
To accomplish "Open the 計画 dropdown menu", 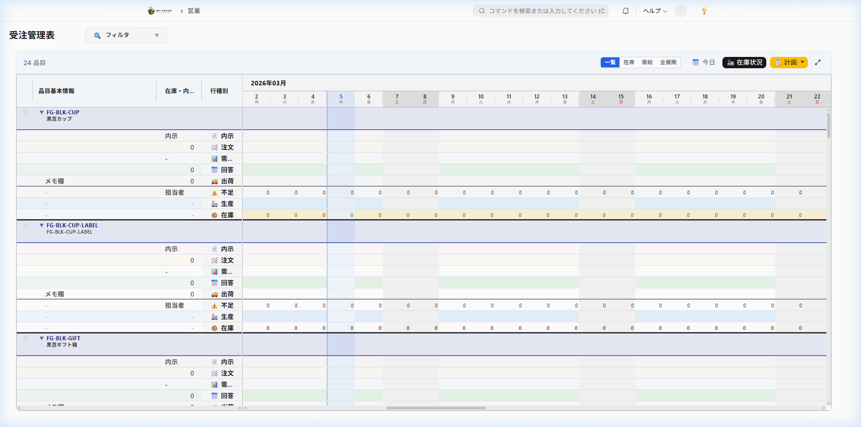I will click(788, 62).
